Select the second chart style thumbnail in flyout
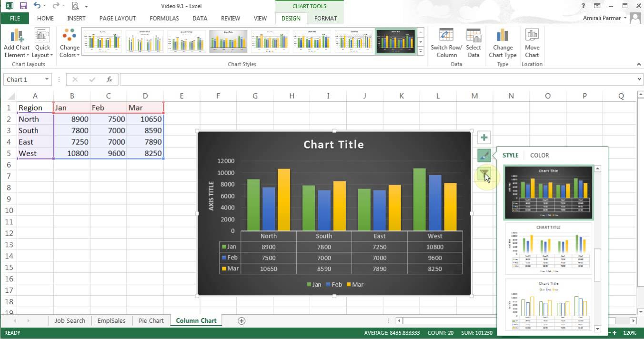 (x=548, y=248)
